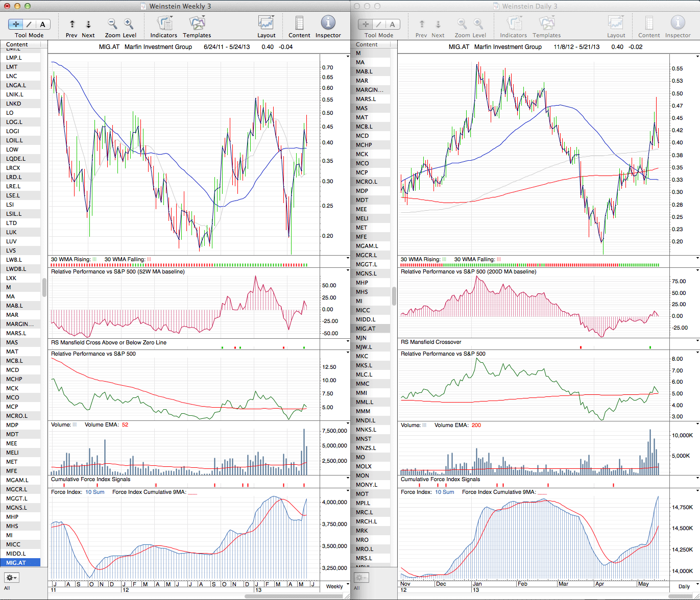Select the crosshair tool in Weekly window
Viewport: 700px width, 600px height.
pyautogui.click(x=16, y=24)
